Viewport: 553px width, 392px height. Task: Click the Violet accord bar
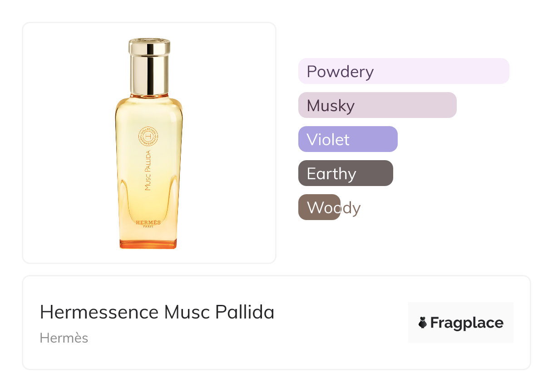coord(348,139)
